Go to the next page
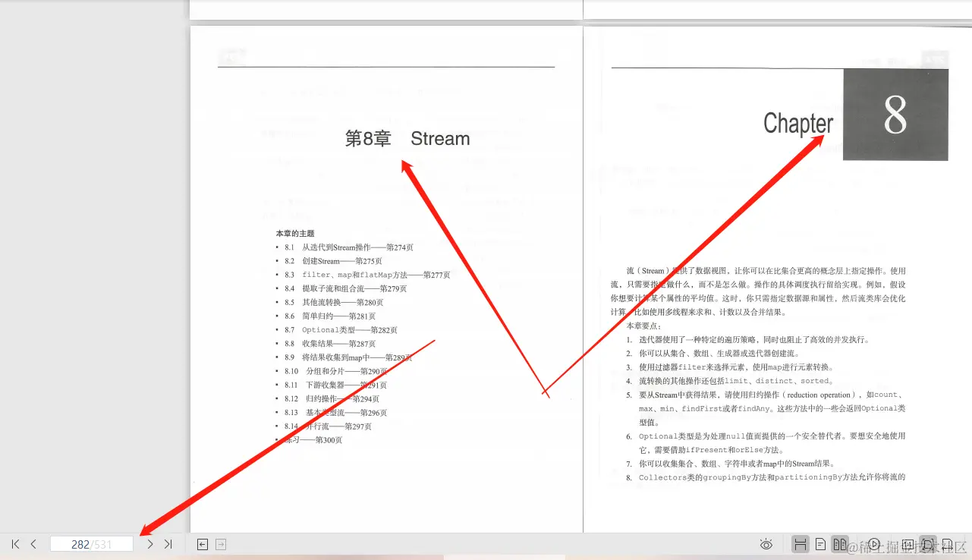The width and height of the screenshot is (972, 560). [x=149, y=544]
